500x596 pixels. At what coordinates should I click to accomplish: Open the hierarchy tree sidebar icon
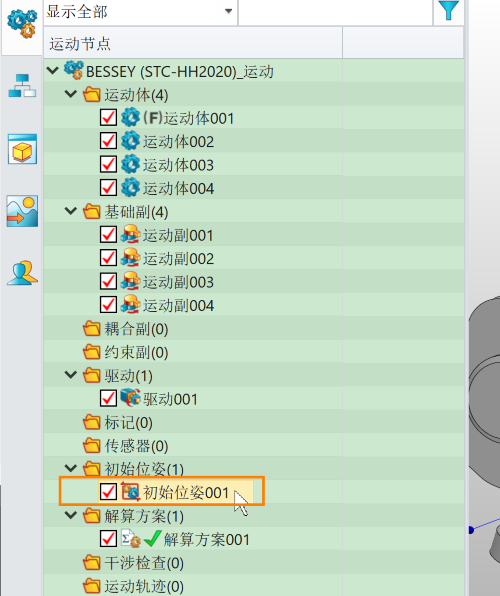point(22,86)
